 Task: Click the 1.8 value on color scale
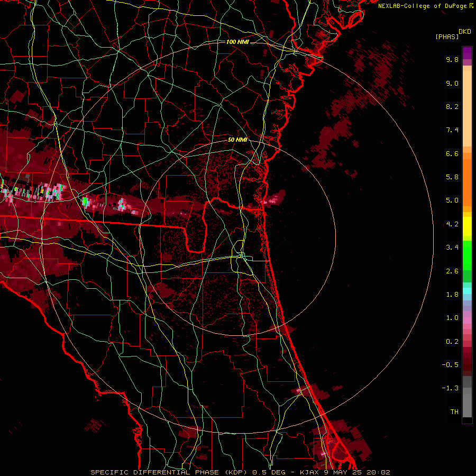(x=452, y=295)
